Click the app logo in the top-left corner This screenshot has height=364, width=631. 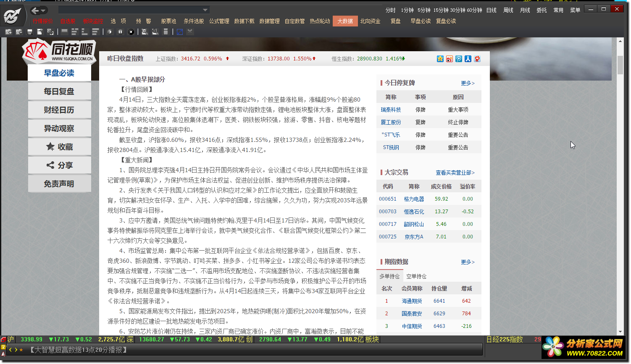tap(13, 16)
